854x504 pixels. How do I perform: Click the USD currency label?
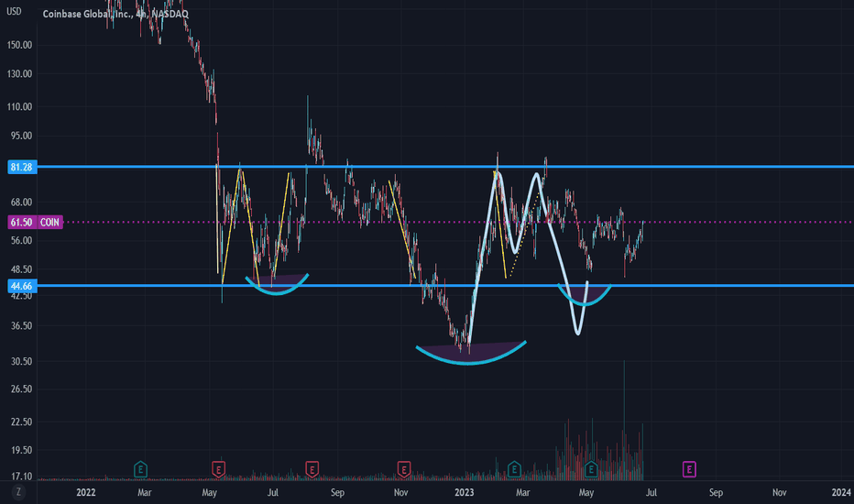[14, 11]
